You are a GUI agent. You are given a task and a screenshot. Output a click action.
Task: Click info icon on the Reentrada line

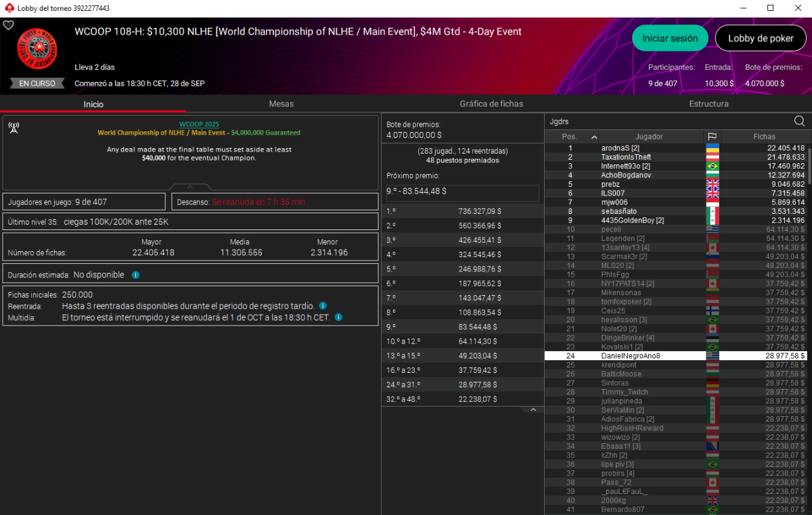323,306
